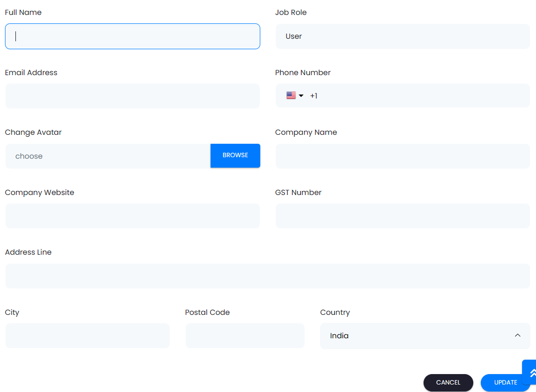Click the Company Website field
536x392 pixels.
132,216
